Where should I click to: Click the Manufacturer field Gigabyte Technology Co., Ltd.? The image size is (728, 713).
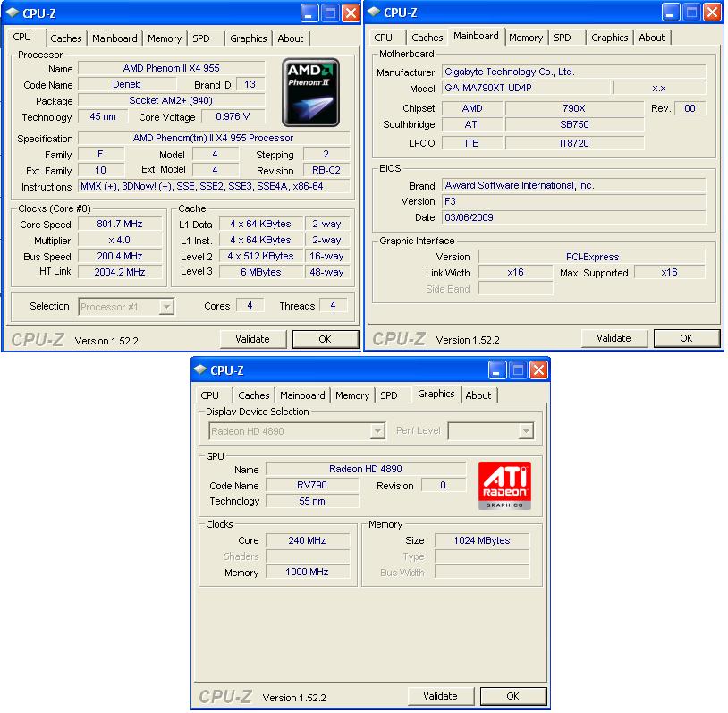tap(574, 72)
